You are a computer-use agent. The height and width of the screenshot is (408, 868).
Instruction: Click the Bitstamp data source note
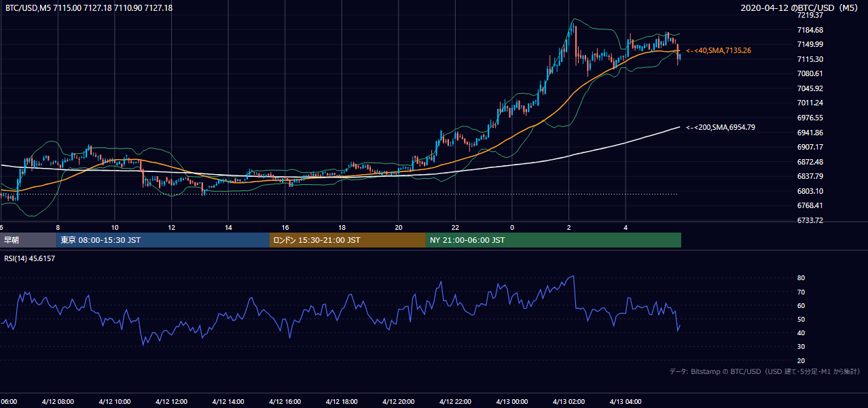765,371
